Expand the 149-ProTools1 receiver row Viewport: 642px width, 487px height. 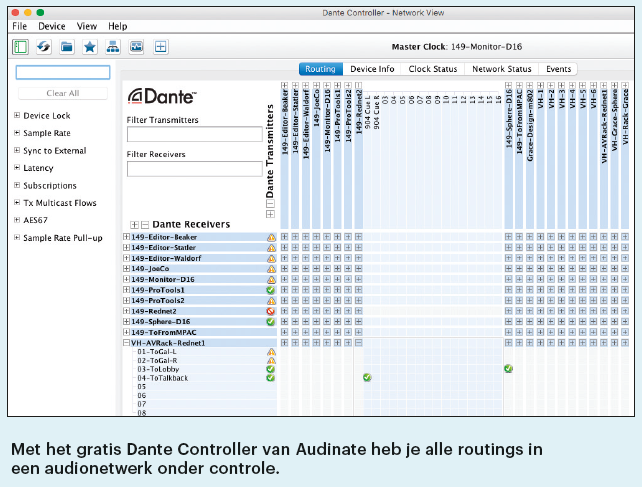tap(126, 290)
